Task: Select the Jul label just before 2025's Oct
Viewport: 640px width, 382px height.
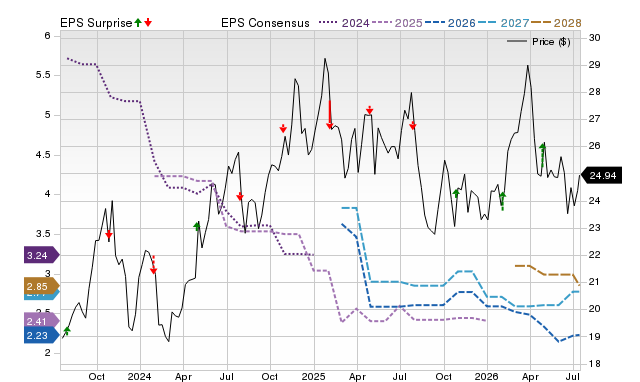Action: pyautogui.click(x=400, y=376)
